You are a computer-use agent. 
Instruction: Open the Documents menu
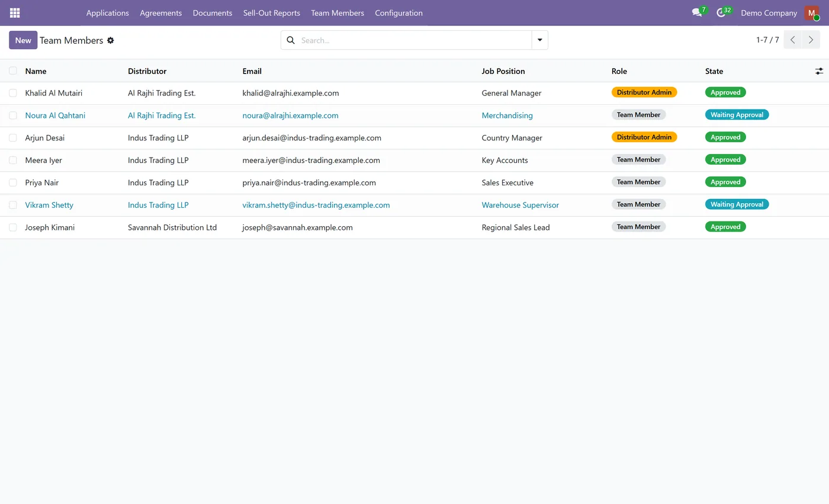213,12
